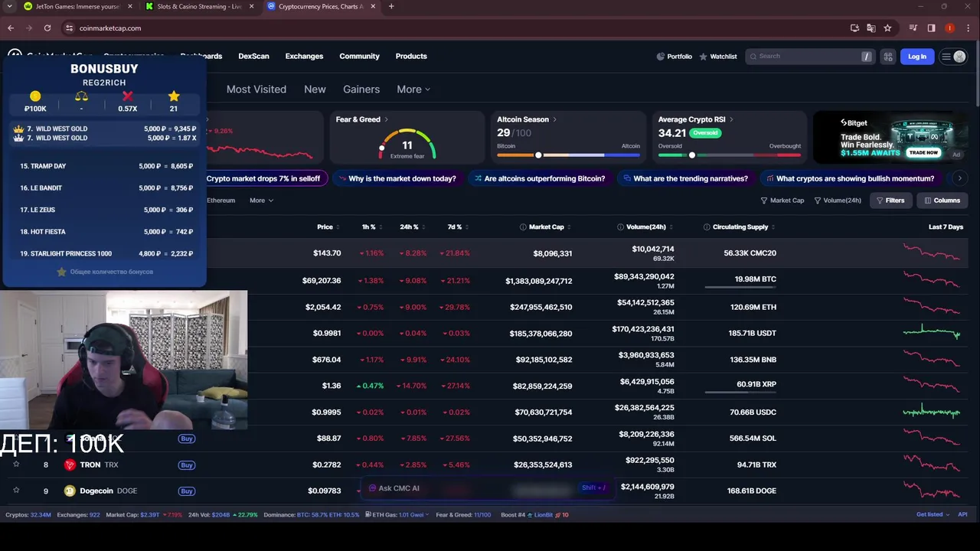
Task: Expand the More dropdown next to Gainers
Action: point(413,89)
